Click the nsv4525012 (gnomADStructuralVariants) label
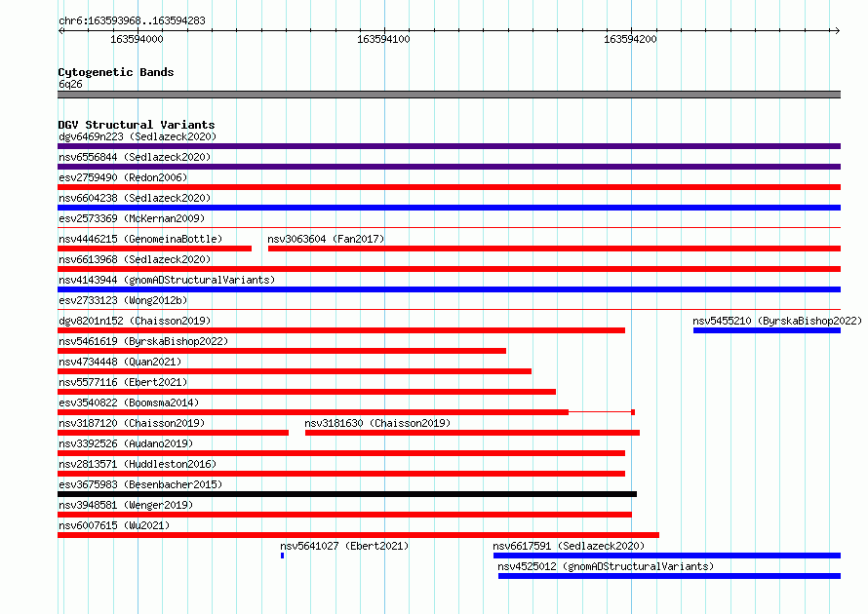 606,566
